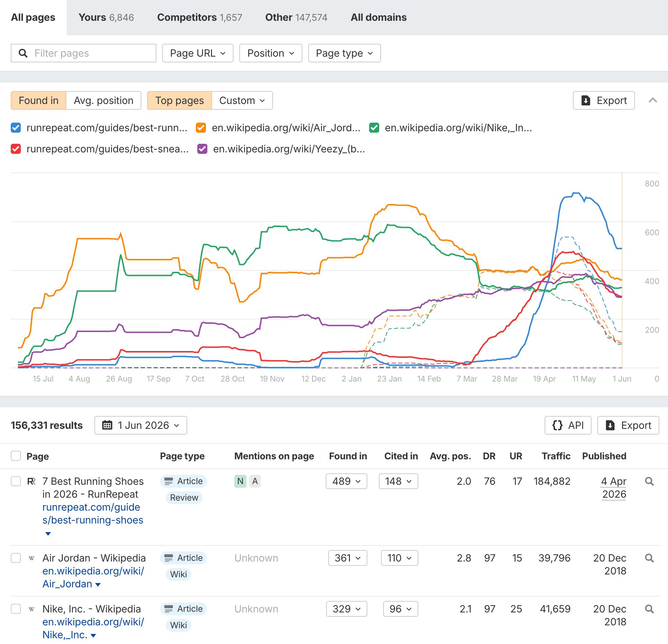The image size is (668, 644).
Task: Open the runrepeat.com best-running-shoes link
Action: pos(93,513)
